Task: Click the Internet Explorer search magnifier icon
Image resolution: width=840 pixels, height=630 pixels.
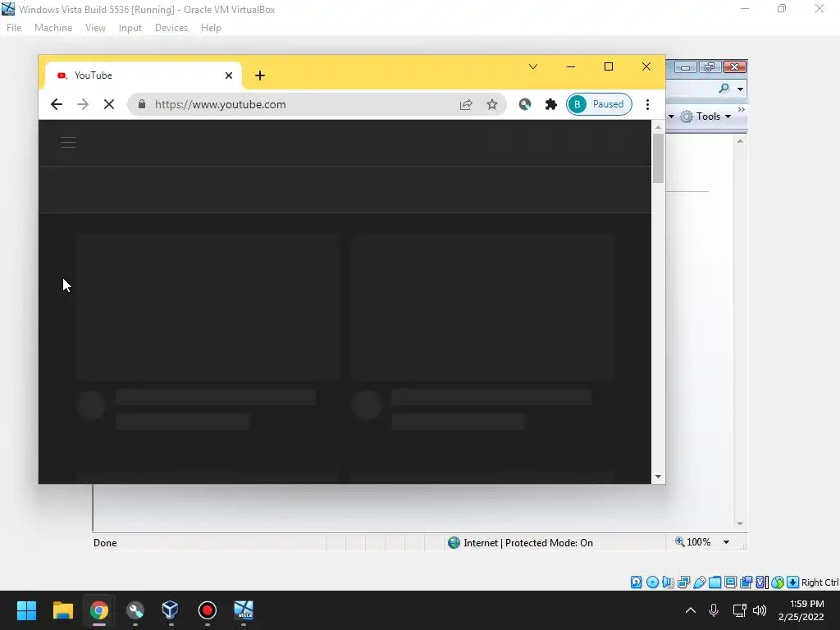Action: 724,89
